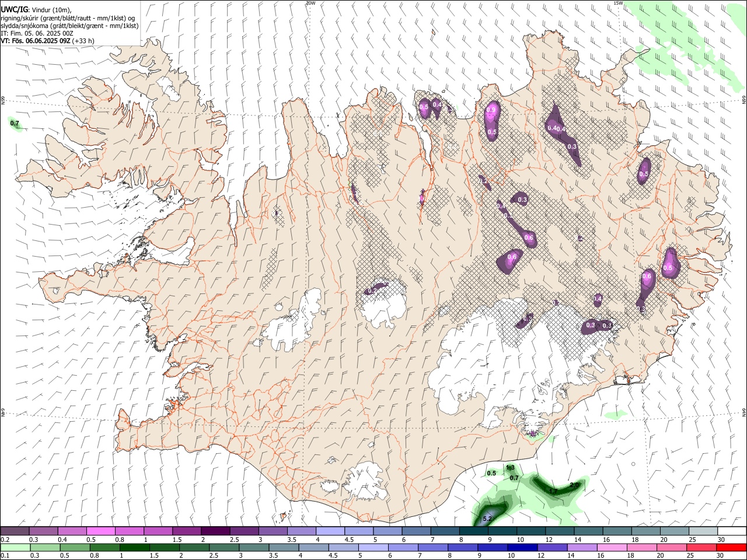Screen dimensions: 747x560
Task: Click the pale lilac 5 swatch in lower scale
Action: (x=373, y=548)
